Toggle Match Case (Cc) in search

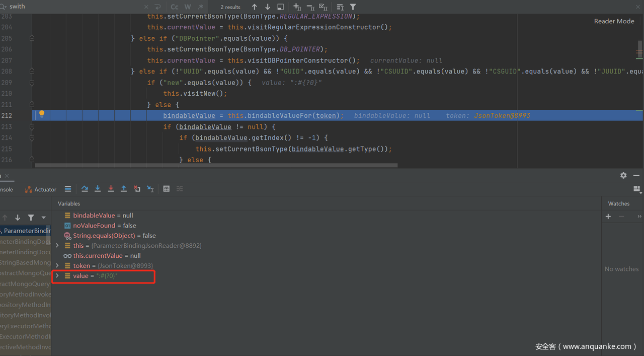tap(175, 7)
